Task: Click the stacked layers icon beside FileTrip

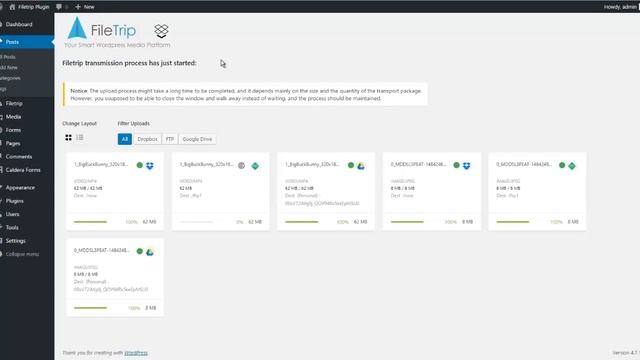Action: pyautogui.click(x=161, y=31)
